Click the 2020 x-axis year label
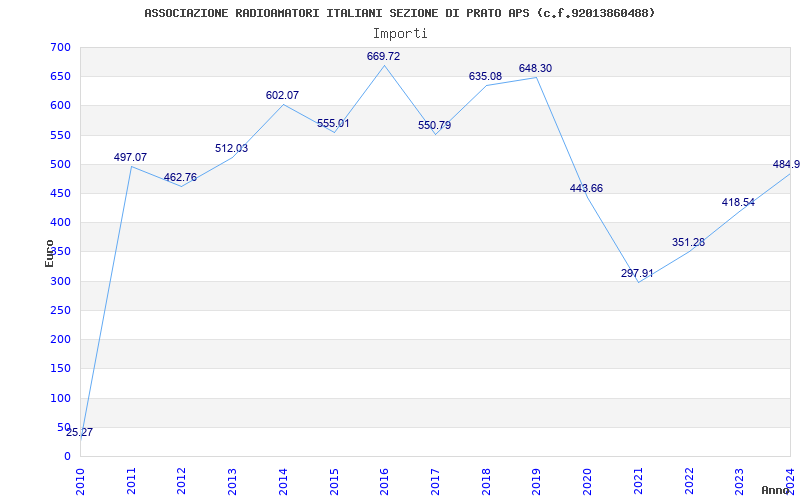Screen dimensions: 800x500 click(587, 481)
